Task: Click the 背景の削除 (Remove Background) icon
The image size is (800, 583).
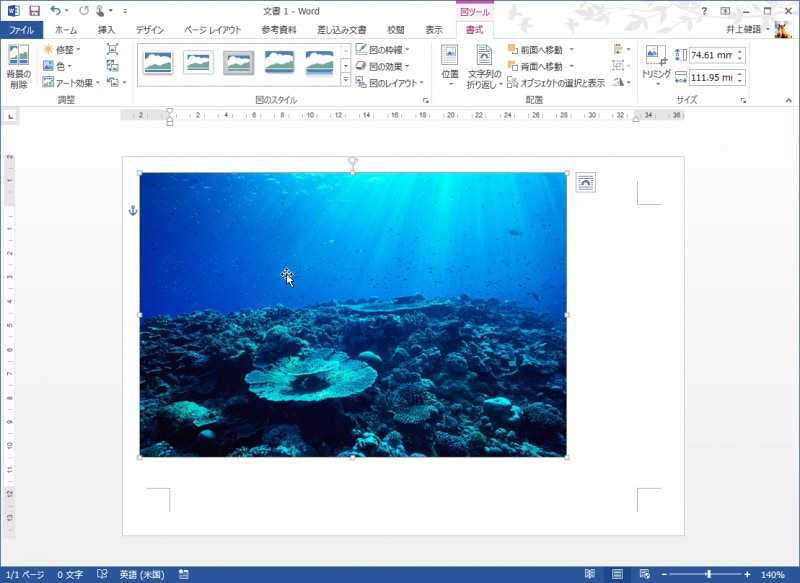Action: [18, 57]
